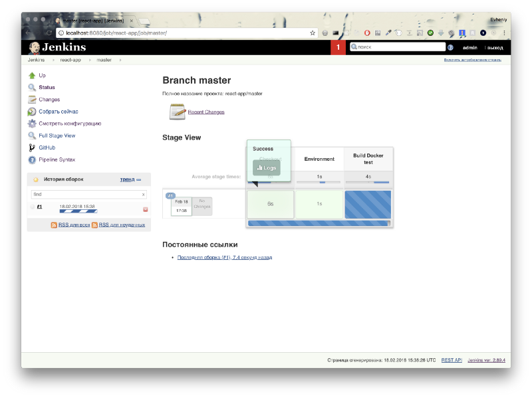
Task: Click the browser reload icon
Action: [x=49, y=33]
